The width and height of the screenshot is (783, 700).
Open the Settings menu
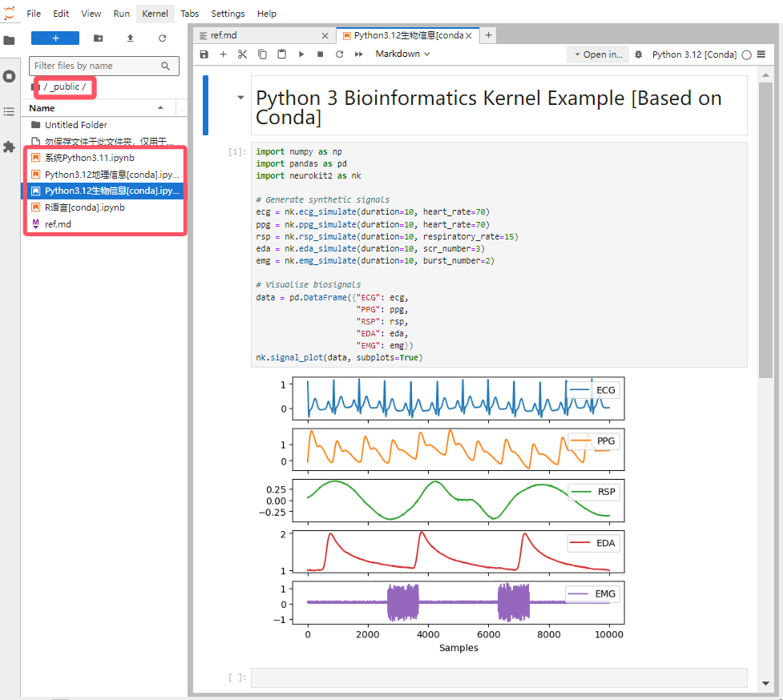228,14
